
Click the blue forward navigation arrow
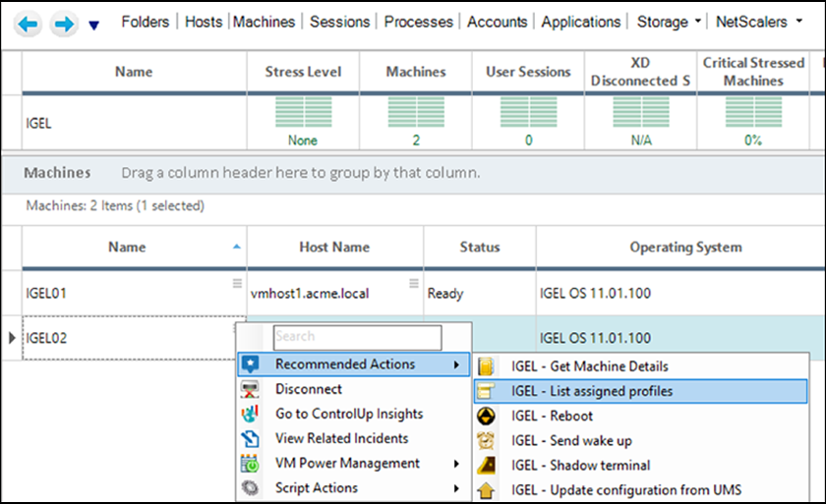coord(64,25)
